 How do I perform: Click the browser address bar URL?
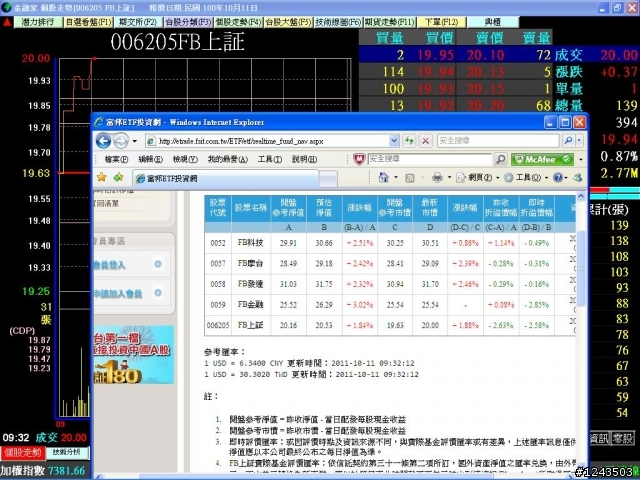[x=241, y=141]
